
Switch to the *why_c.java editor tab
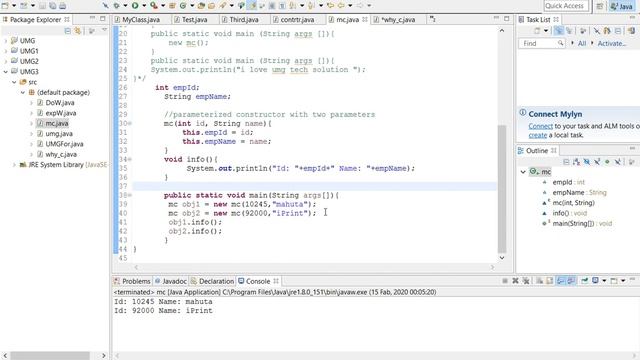(398, 20)
